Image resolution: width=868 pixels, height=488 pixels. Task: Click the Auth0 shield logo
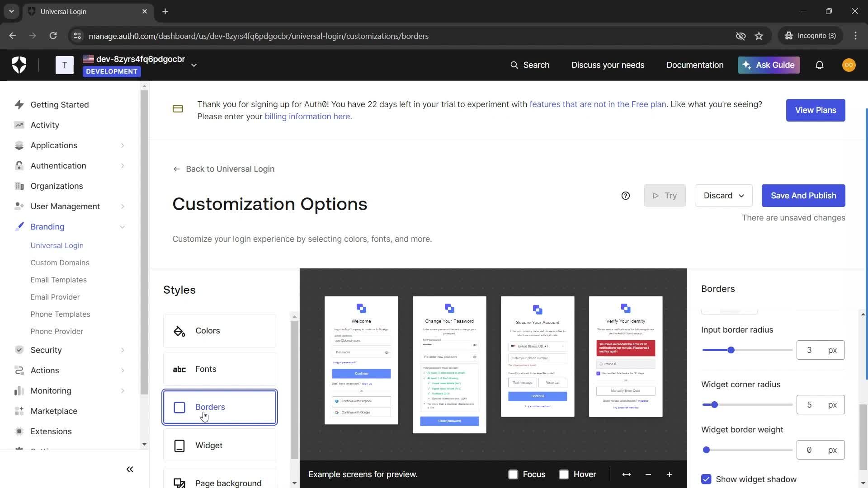click(x=19, y=65)
